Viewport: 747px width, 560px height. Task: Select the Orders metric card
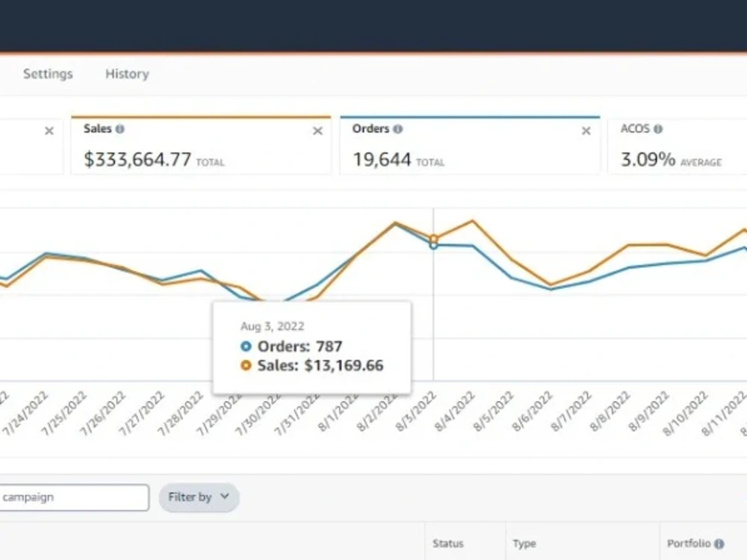[470, 146]
